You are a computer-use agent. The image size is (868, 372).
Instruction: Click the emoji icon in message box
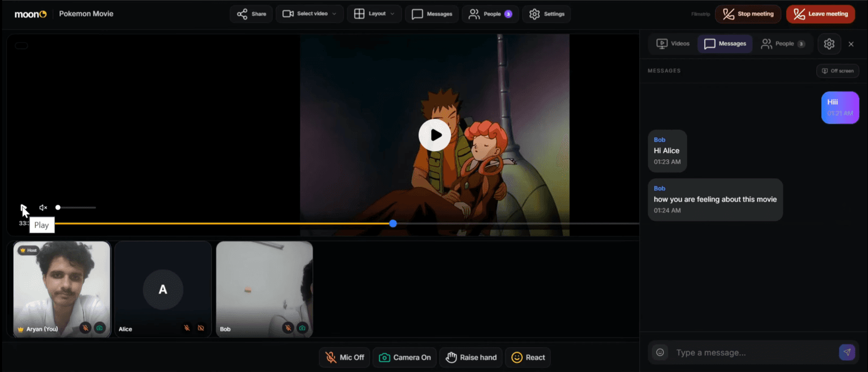(x=660, y=353)
